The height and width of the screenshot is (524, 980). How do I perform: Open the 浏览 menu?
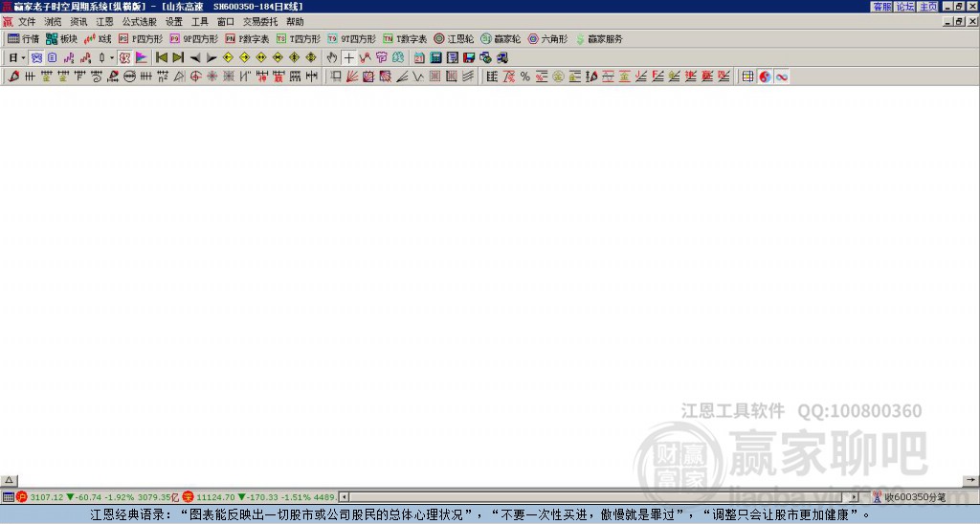[53, 22]
